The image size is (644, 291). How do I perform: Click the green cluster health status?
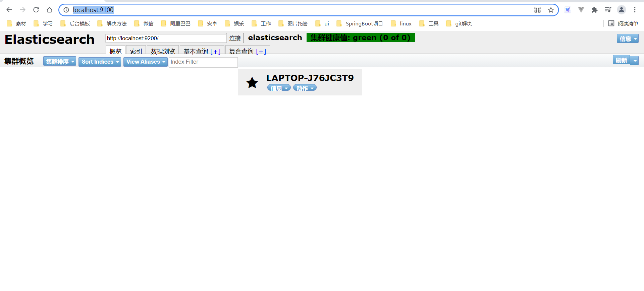361,38
